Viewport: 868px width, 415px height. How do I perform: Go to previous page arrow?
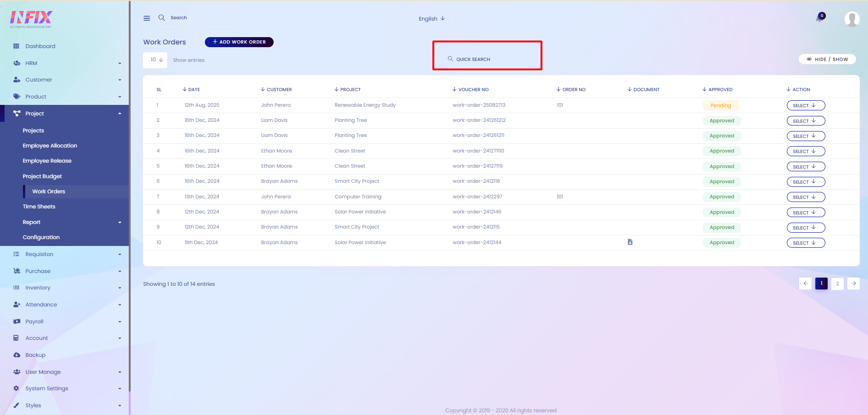coord(805,284)
